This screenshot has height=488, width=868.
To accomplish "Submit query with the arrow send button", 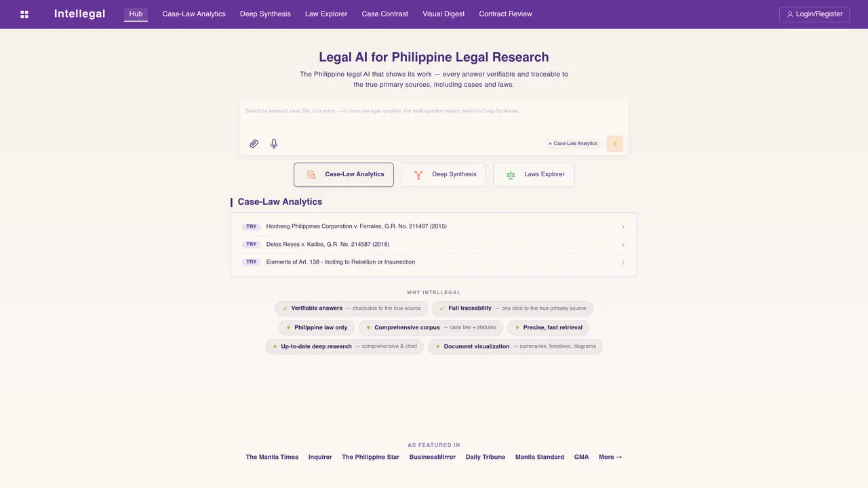I will click(615, 144).
